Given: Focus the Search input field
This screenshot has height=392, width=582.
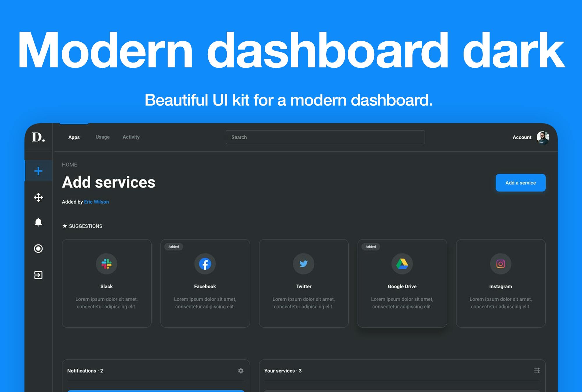Looking at the screenshot, I should [325, 137].
